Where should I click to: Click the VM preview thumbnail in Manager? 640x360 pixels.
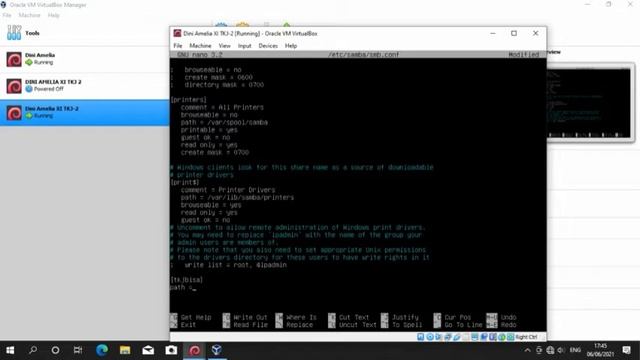point(589,103)
